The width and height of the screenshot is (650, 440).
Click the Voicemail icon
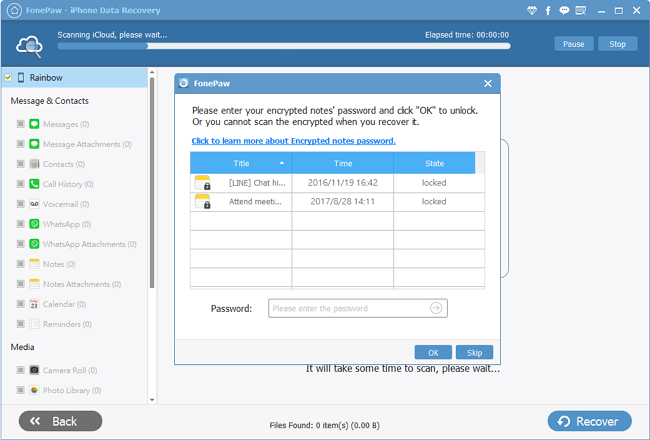(34, 204)
